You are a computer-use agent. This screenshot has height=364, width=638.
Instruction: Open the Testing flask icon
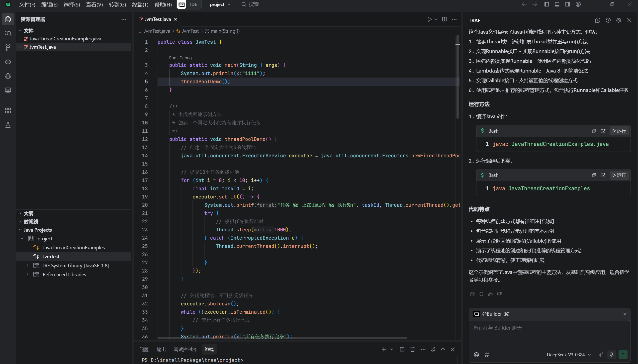(x=8, y=125)
